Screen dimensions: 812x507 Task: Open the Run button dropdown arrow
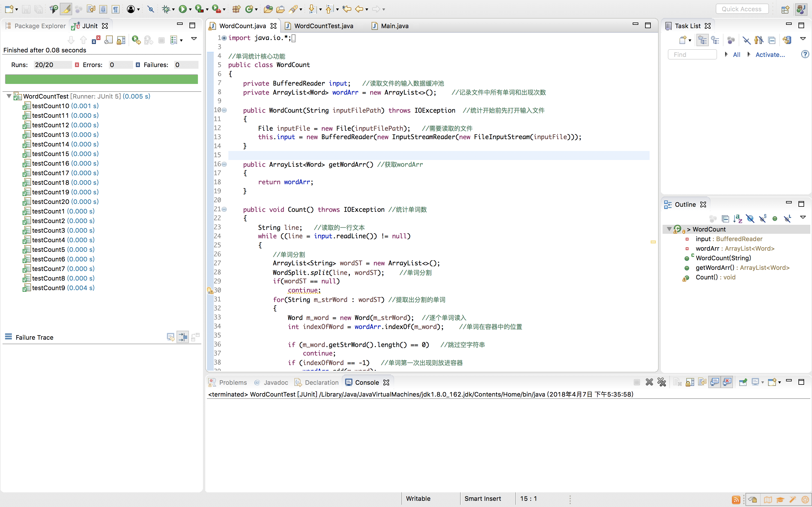click(x=190, y=10)
